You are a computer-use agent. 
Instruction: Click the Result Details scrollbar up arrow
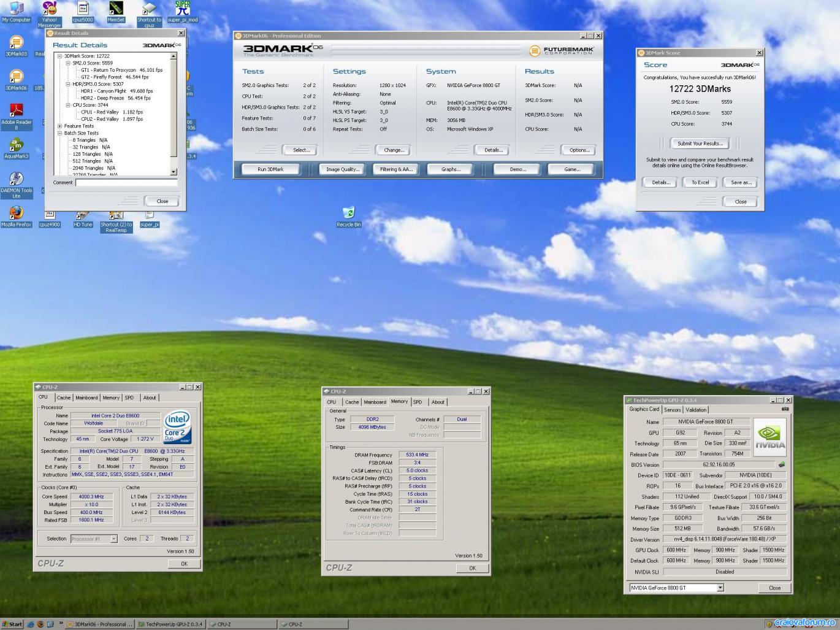pyautogui.click(x=174, y=56)
